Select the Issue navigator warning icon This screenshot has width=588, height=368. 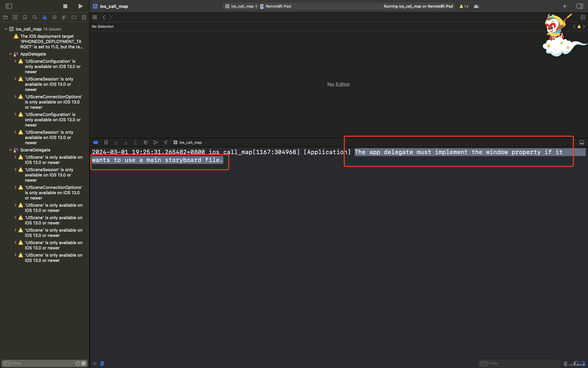[44, 17]
